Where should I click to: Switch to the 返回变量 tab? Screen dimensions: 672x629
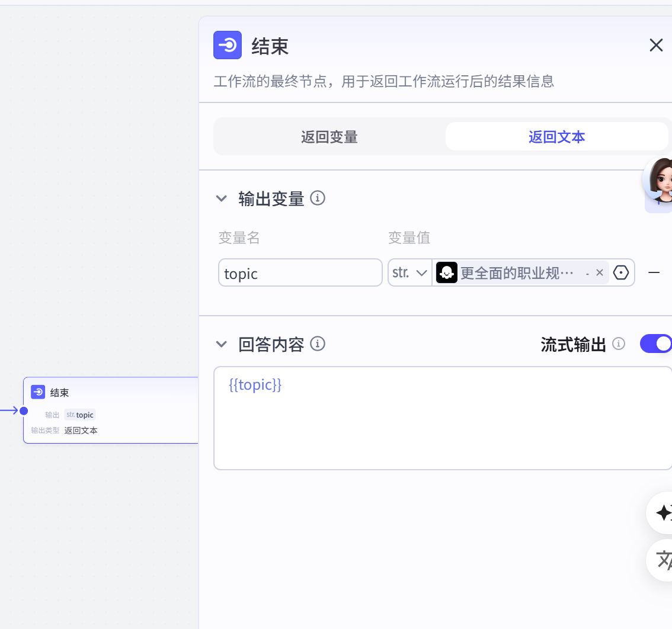click(x=329, y=136)
